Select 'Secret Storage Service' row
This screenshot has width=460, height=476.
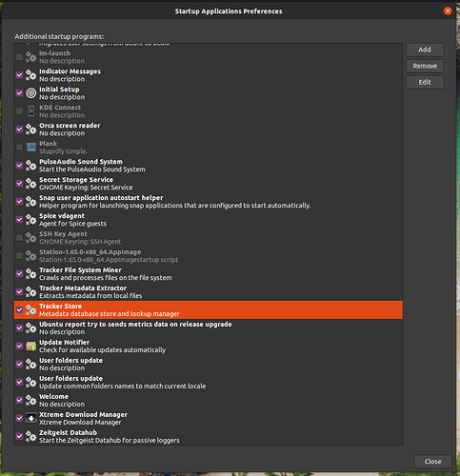coord(209,184)
